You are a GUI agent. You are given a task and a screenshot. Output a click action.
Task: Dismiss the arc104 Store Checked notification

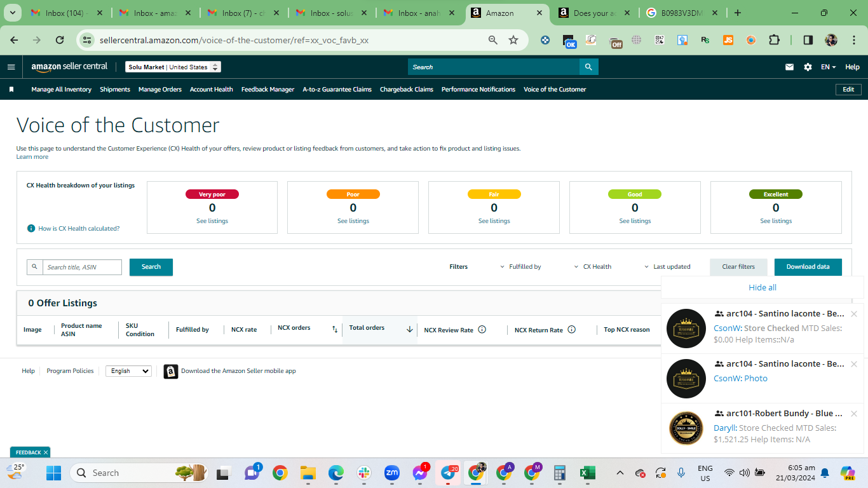pos(854,314)
